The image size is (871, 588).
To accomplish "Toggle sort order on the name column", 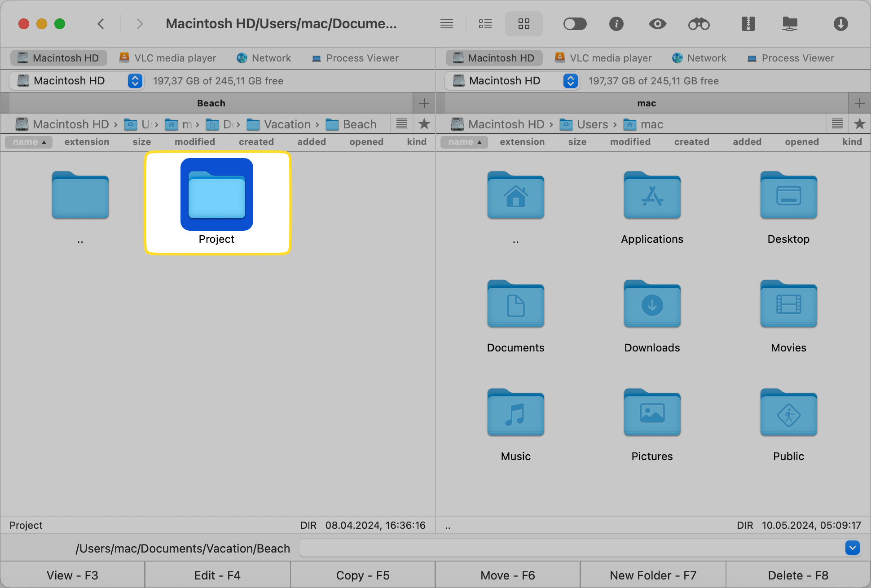I will 28,142.
